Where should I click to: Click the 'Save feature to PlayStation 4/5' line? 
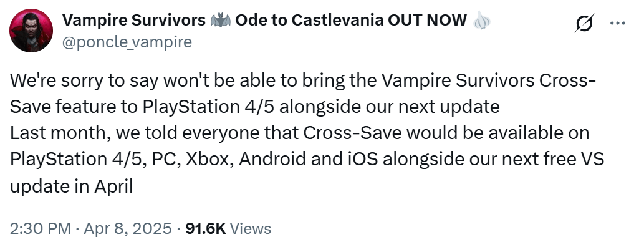click(x=143, y=107)
